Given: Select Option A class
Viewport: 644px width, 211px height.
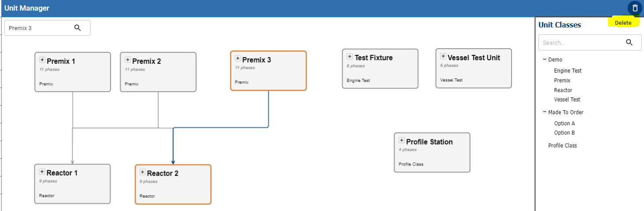Looking at the screenshot, I should pos(564,123).
